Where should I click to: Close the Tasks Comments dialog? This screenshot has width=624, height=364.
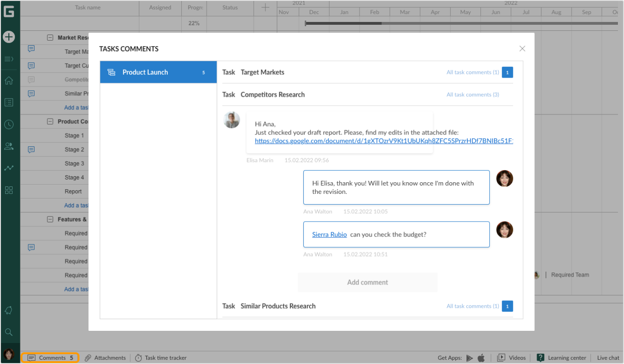(x=523, y=49)
